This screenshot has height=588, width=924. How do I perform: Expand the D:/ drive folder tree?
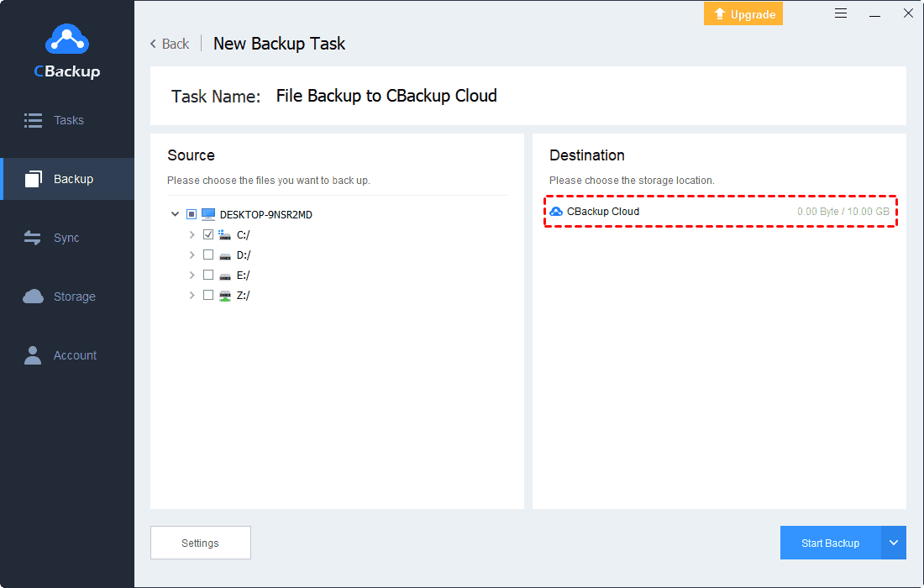click(192, 255)
